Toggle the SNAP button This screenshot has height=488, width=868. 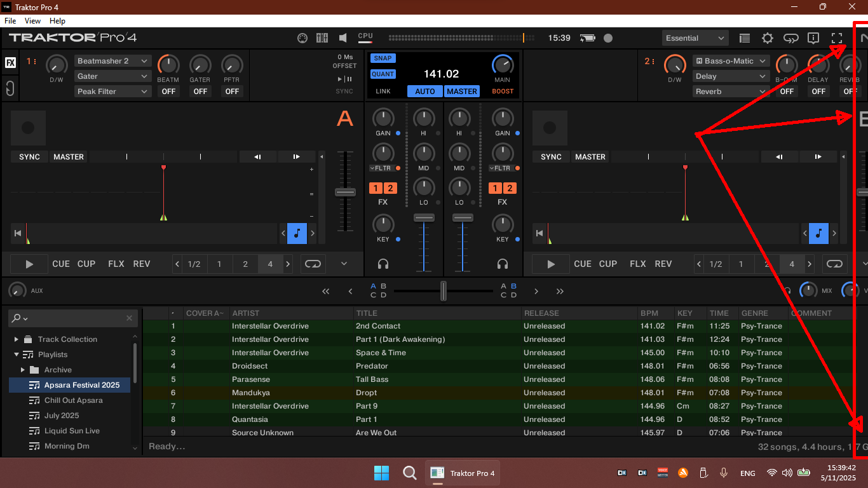click(x=383, y=58)
